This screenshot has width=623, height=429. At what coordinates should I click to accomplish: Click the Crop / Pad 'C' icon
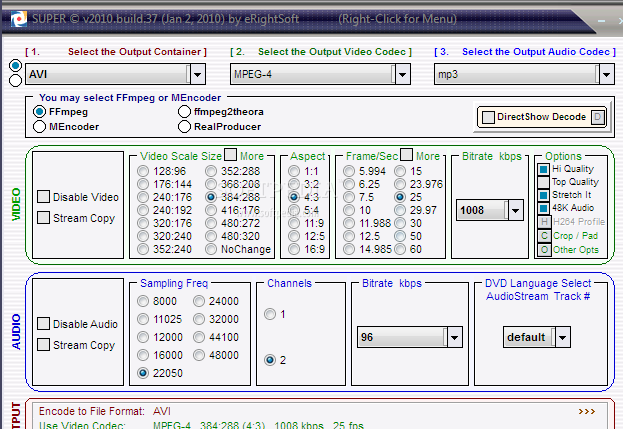[544, 235]
